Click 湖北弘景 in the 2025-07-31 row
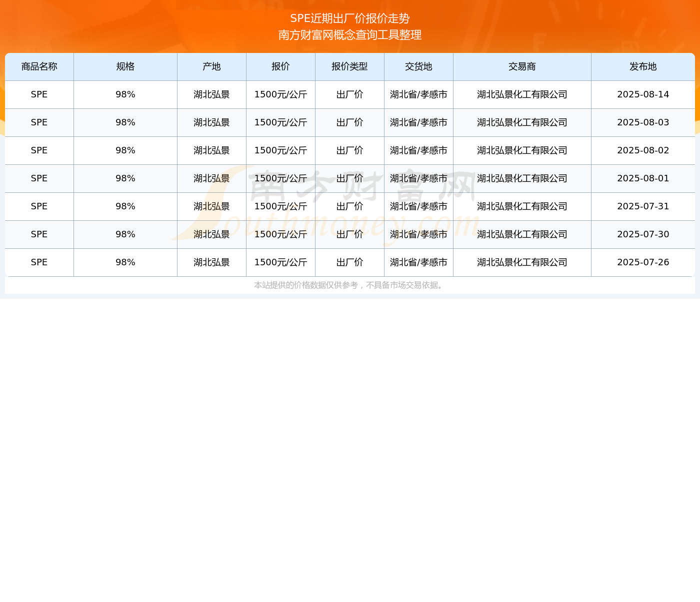The image size is (700, 602). click(211, 206)
